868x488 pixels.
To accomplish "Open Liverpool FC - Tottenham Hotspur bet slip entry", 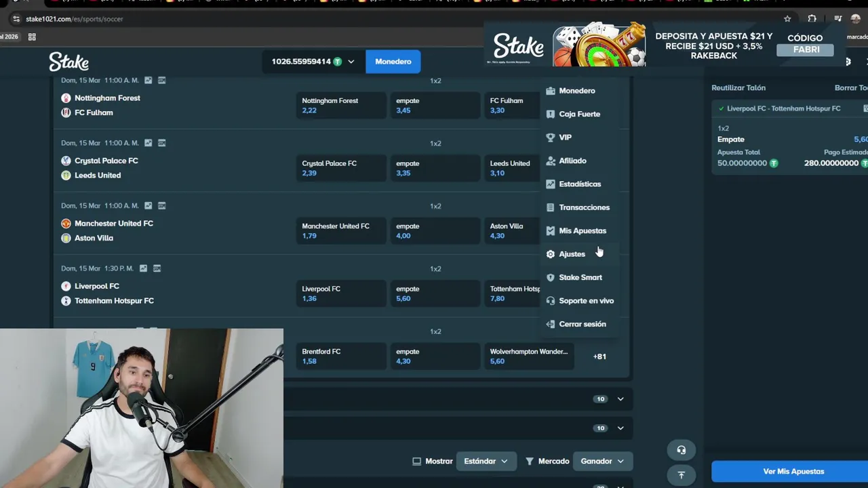I will point(783,108).
